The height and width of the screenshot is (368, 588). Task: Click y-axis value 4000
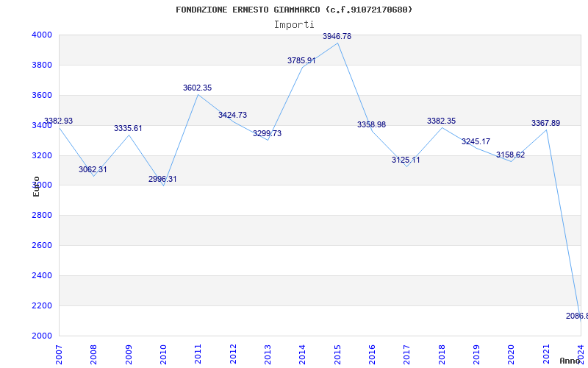click(x=43, y=35)
